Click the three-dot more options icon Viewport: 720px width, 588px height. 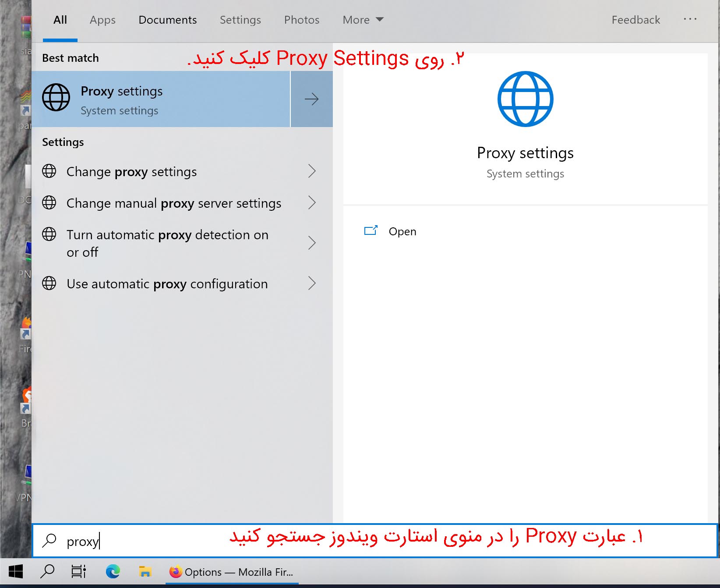coord(690,19)
